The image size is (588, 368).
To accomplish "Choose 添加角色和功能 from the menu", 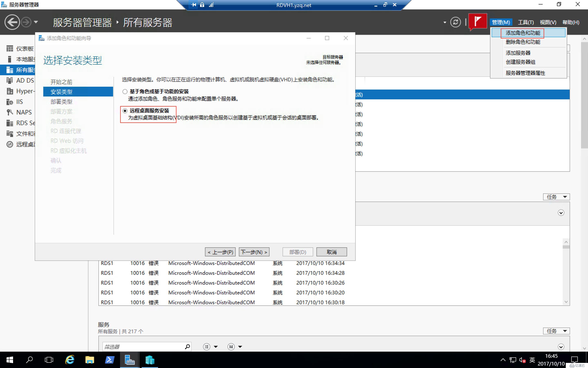I will [x=528, y=33].
